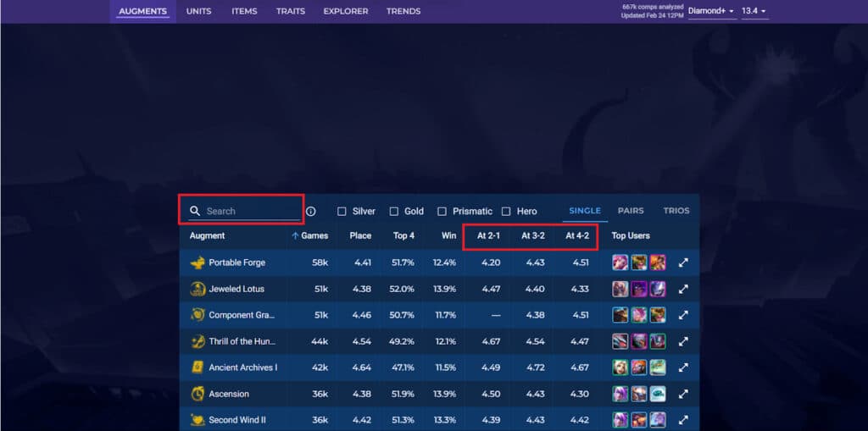The image size is (868, 431).
Task: Open the Diamond+ rank dropdown
Action: click(711, 11)
